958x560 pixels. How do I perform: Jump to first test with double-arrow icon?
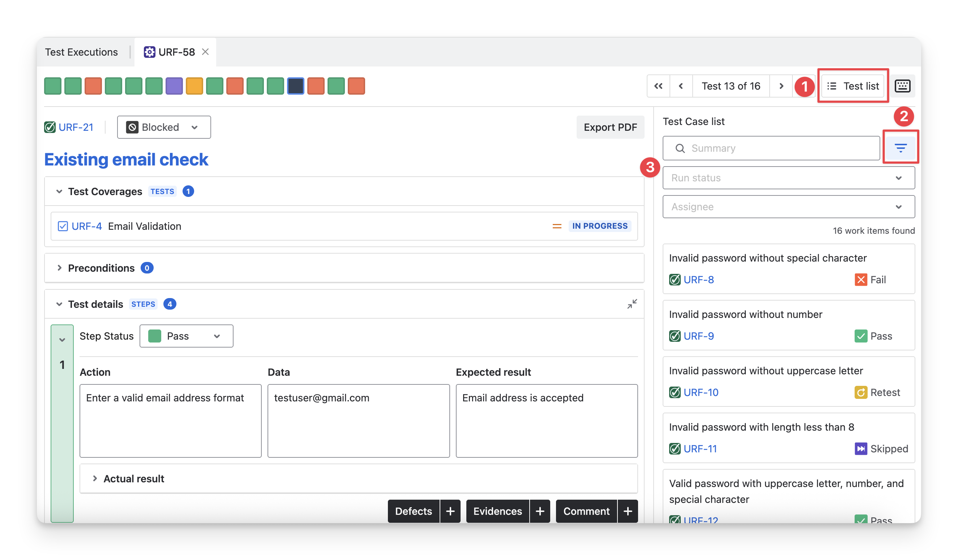[658, 86]
